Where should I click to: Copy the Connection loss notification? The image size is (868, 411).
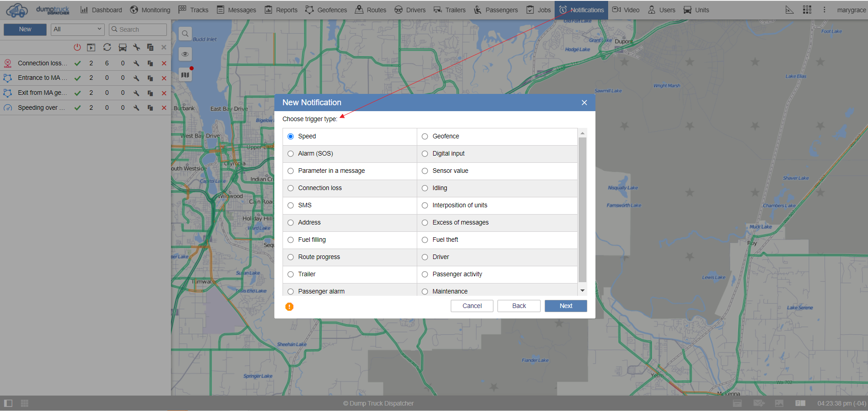click(150, 64)
